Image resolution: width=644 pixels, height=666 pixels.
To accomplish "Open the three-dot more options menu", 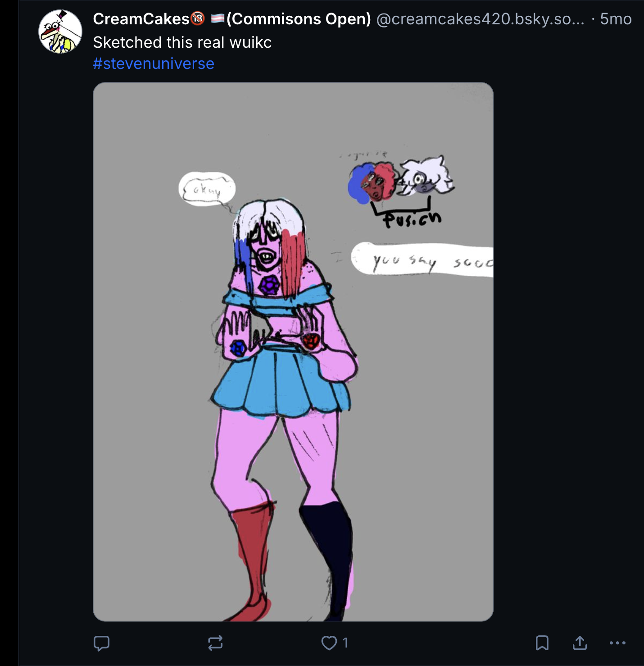I will pos(617,643).
